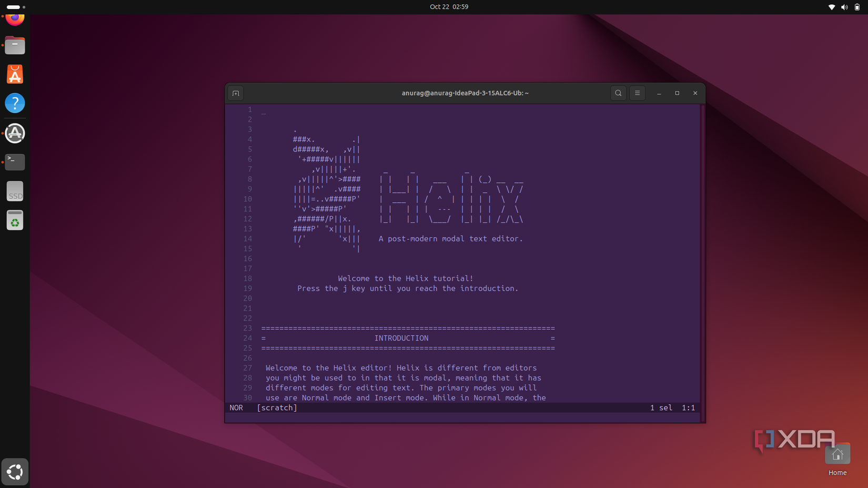Open Ubuntu Help from the dock

coord(15,103)
